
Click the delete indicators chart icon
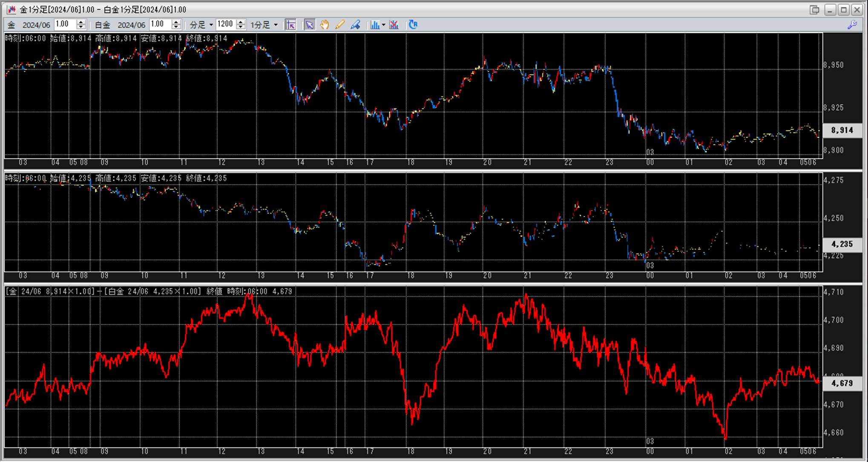coord(394,25)
